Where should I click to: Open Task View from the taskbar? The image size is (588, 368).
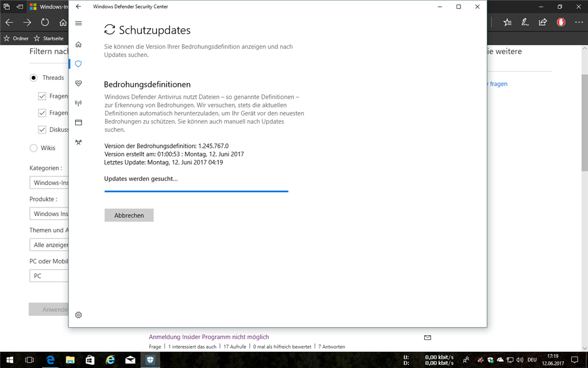[29, 360]
